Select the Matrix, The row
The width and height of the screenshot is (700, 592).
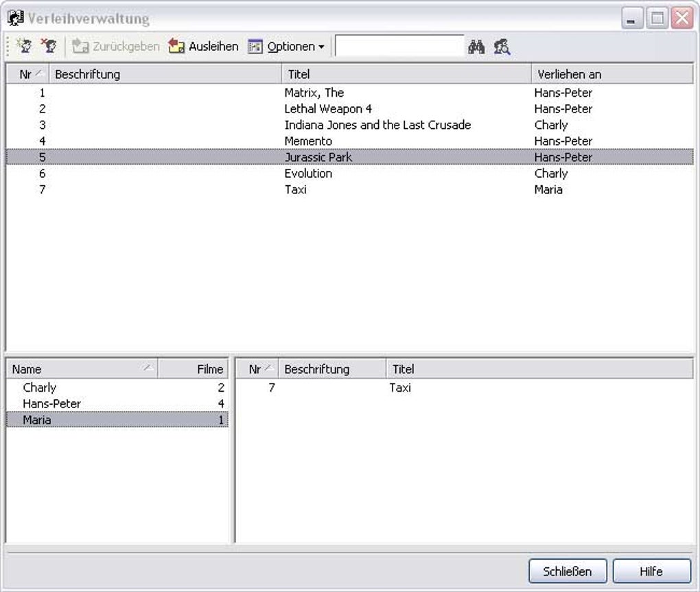pos(349,93)
